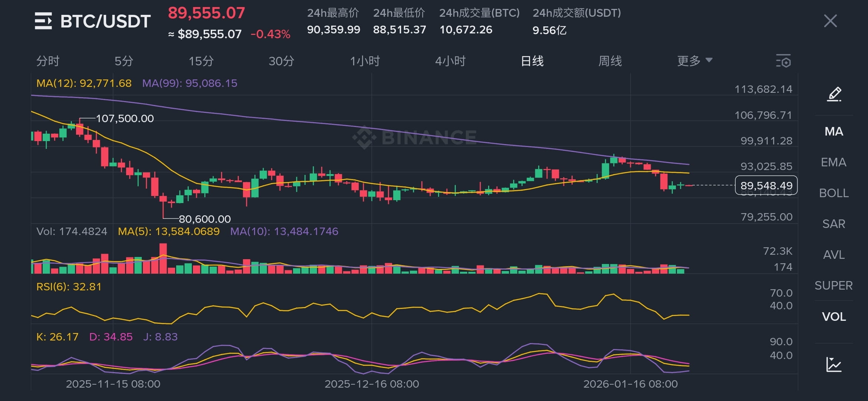Viewport: 868px width, 401px height.
Task: Select the 周线 weekly tab
Action: tap(610, 61)
